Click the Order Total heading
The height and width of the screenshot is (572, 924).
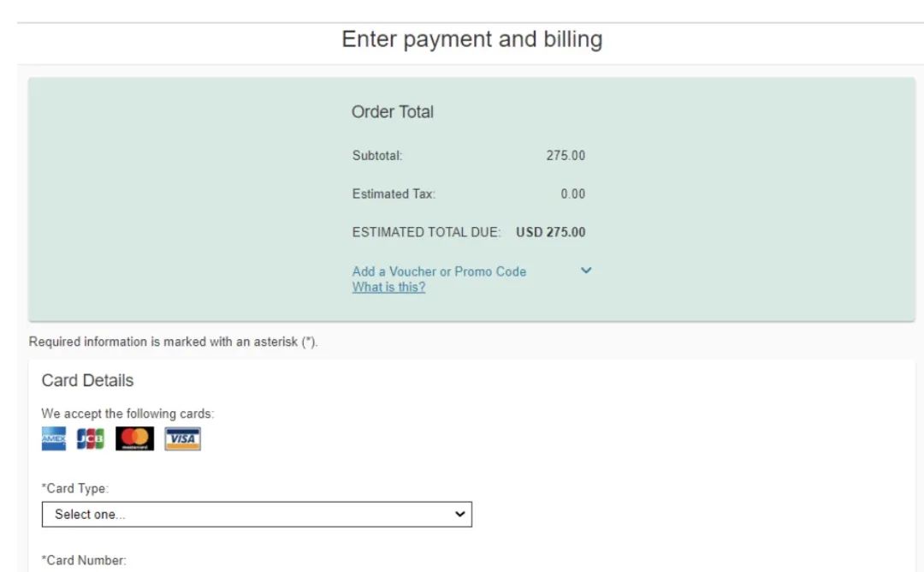pos(393,112)
